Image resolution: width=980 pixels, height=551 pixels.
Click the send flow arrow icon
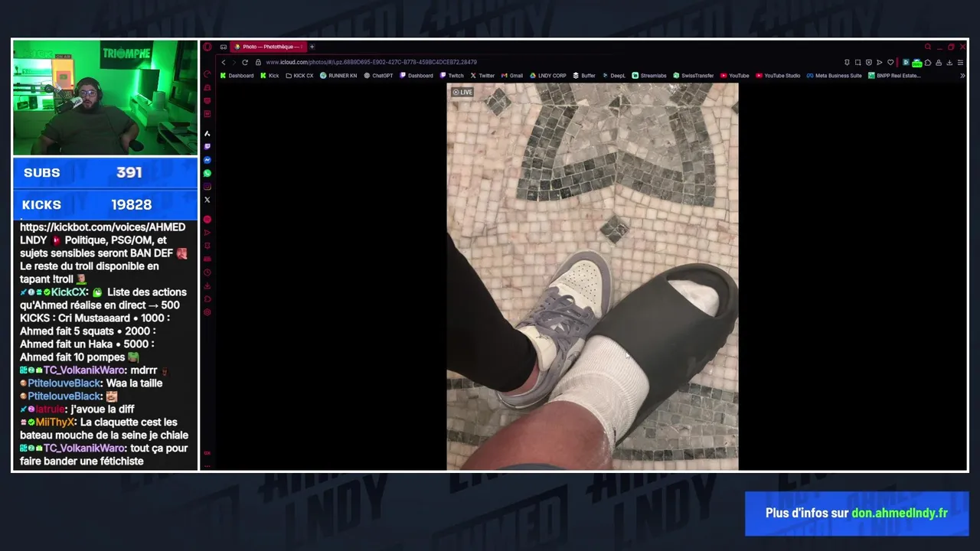pyautogui.click(x=879, y=62)
